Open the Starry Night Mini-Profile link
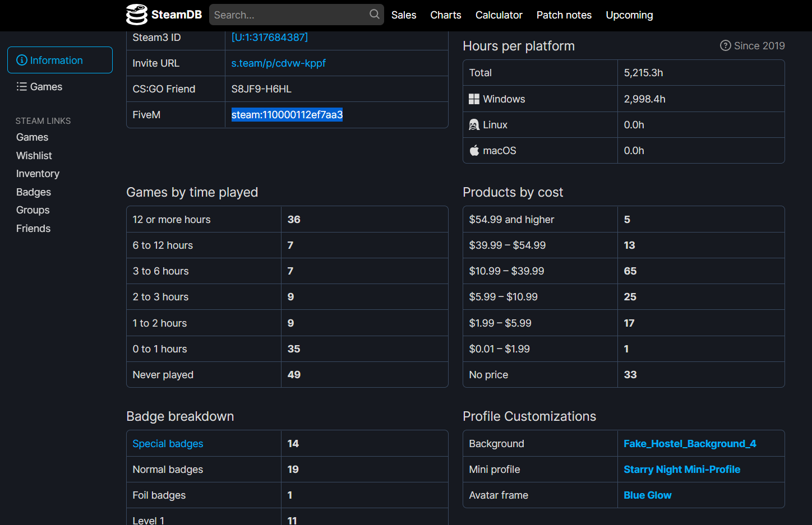This screenshot has width=812, height=525. coord(682,470)
